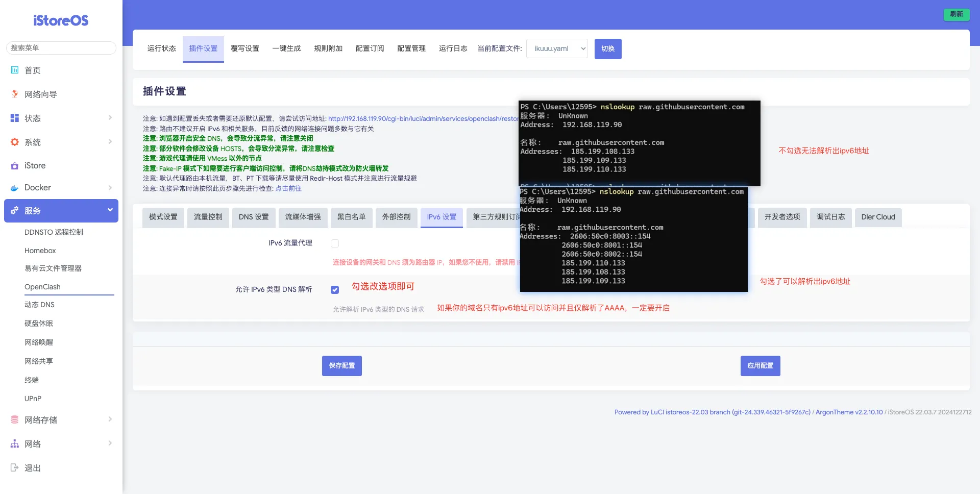Switch to the DNS 设置 tab

pyautogui.click(x=254, y=217)
